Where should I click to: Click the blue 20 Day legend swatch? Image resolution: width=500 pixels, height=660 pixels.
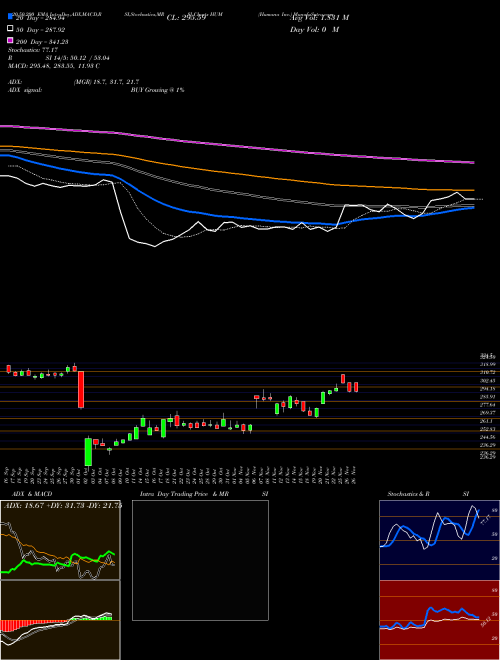(x=10, y=16)
